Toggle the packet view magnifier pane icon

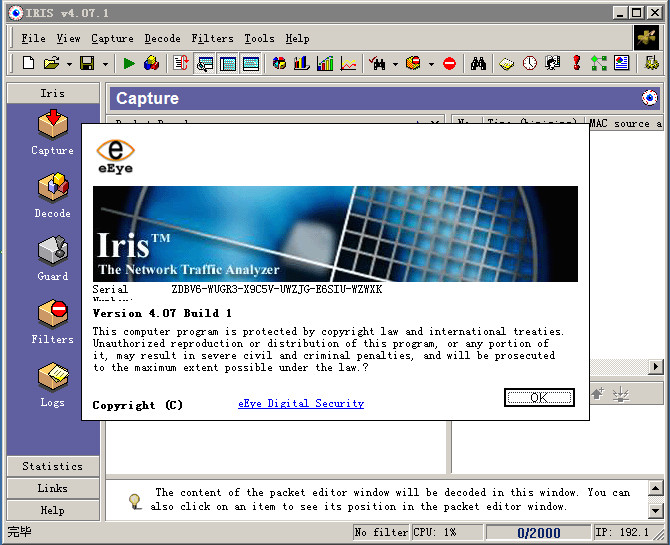pyautogui.click(x=205, y=64)
